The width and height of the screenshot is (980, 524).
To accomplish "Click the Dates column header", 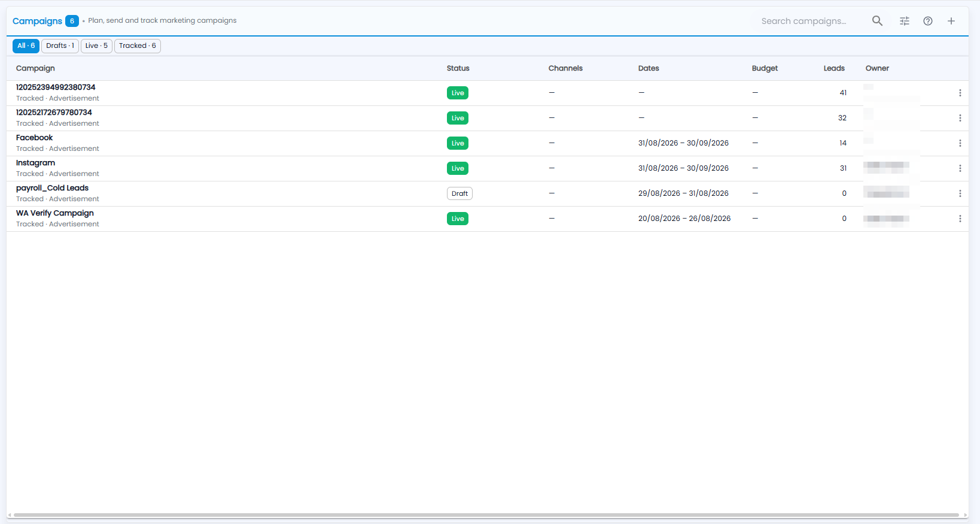I will (649, 68).
